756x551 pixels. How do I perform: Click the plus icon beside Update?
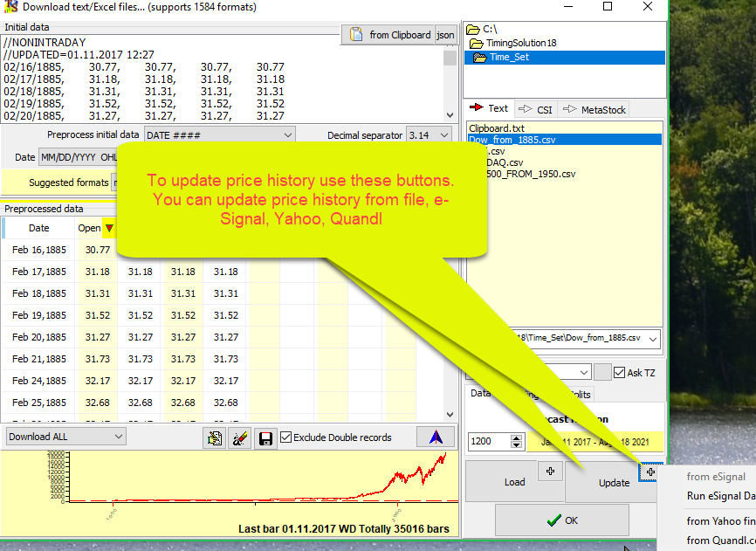651,472
